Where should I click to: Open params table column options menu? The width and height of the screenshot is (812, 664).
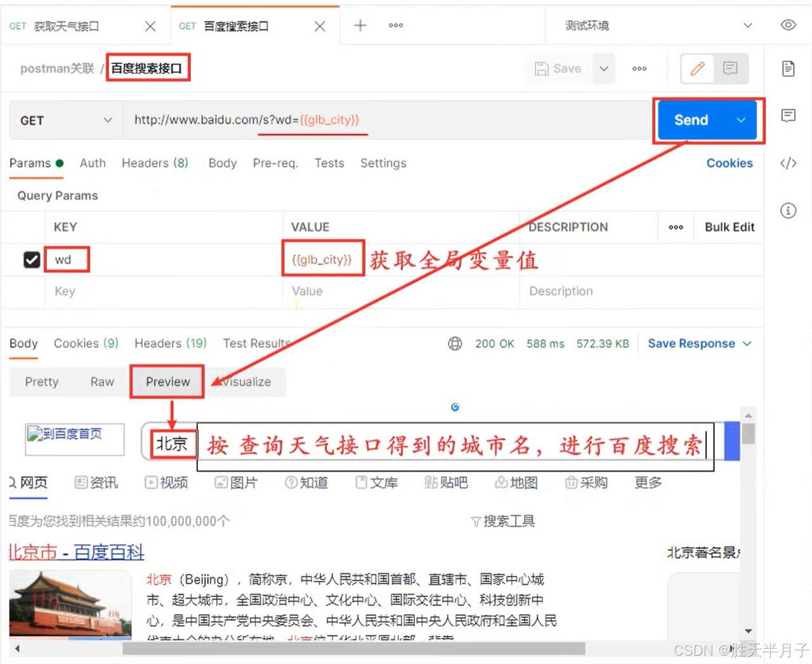(x=676, y=227)
